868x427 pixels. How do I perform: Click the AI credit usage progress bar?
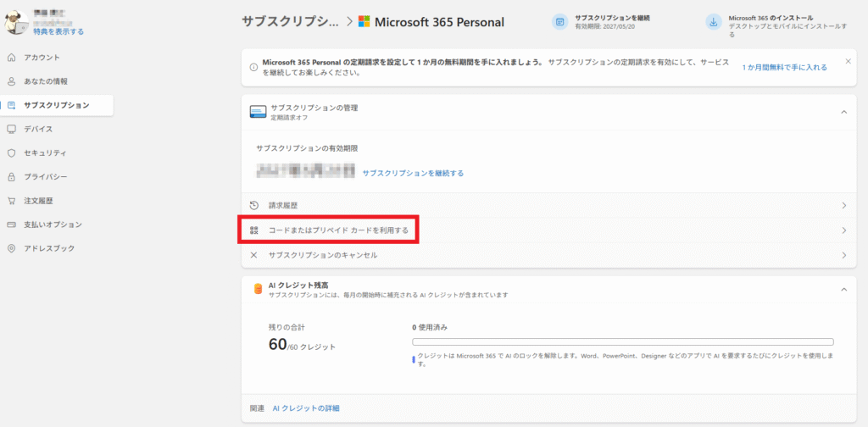pyautogui.click(x=623, y=341)
